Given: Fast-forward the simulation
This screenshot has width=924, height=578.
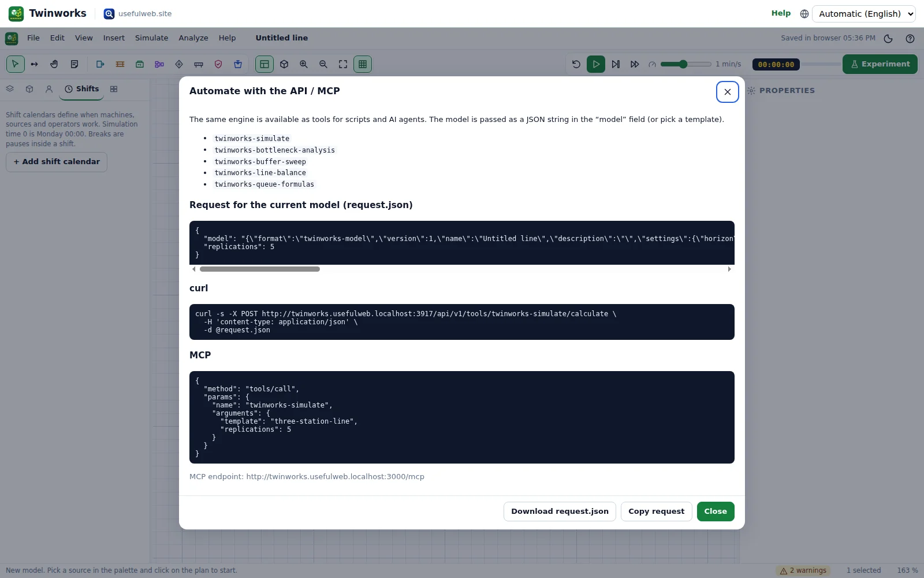Looking at the screenshot, I should 635,64.
